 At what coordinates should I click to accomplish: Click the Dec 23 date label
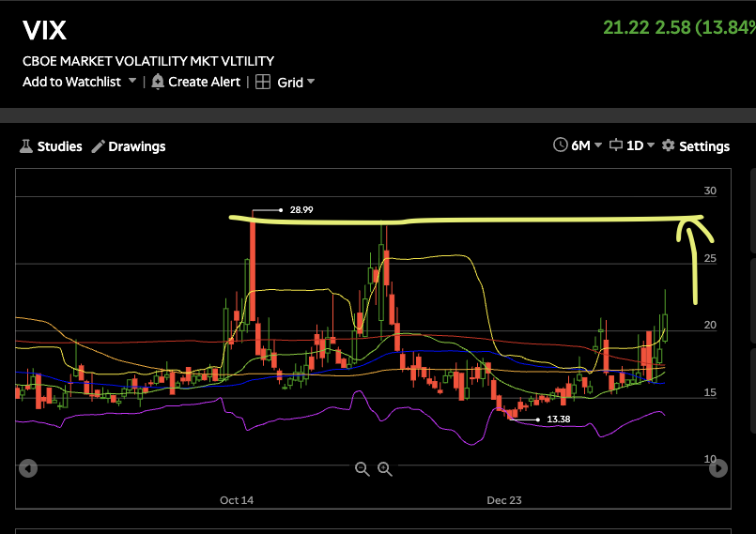503,500
